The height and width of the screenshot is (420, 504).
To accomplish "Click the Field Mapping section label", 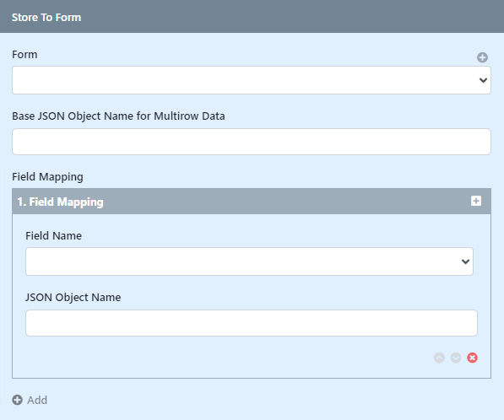I will pyautogui.click(x=47, y=177).
